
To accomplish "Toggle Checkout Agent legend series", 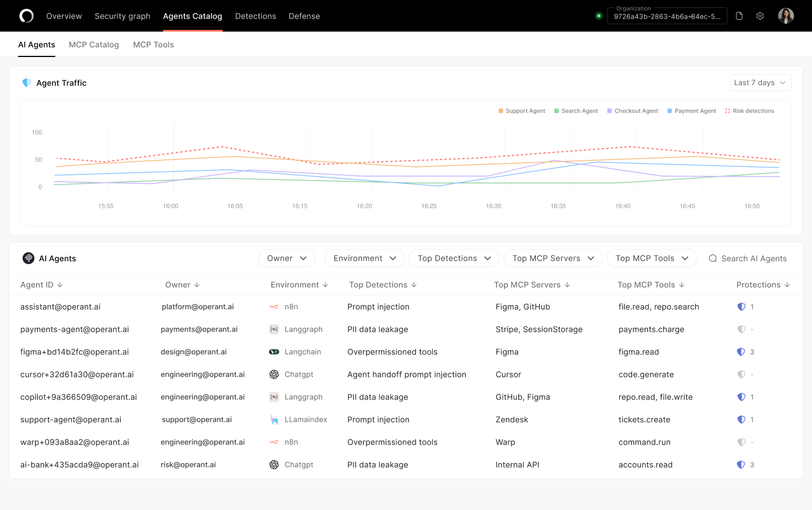I will (632, 111).
